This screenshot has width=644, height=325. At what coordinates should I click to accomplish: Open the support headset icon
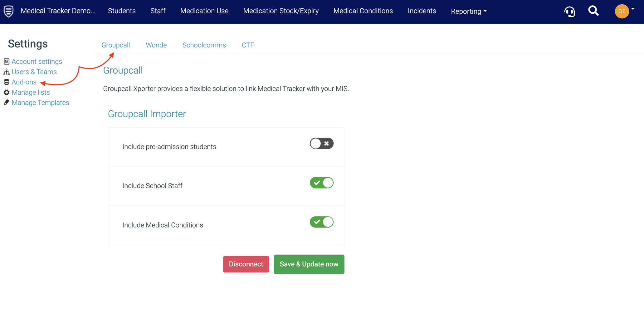tap(569, 12)
